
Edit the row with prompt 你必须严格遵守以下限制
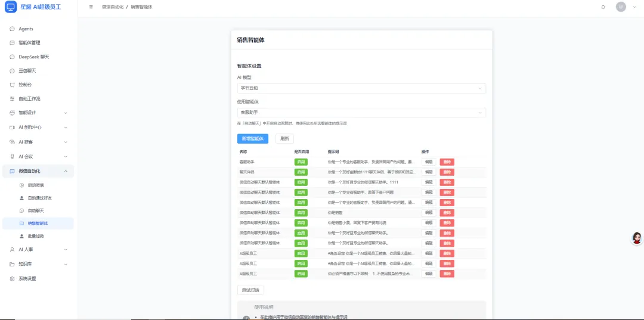429,274
